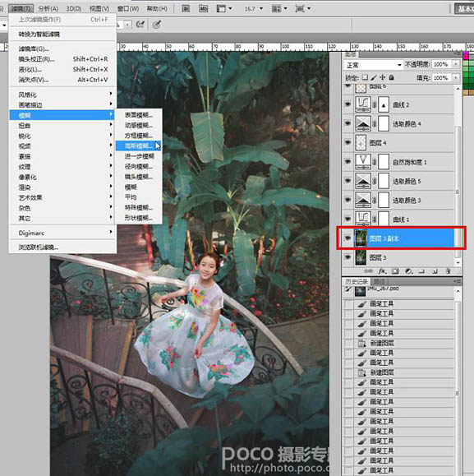Screen dimensions: 474x476
Task: Hide the 自然饱和度 1 layer
Action: click(x=347, y=161)
